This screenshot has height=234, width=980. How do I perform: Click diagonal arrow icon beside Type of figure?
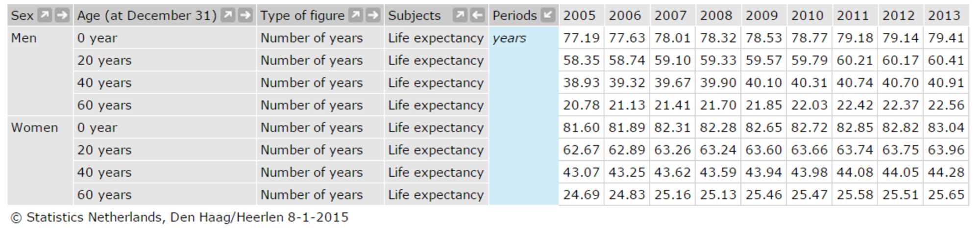(x=356, y=15)
